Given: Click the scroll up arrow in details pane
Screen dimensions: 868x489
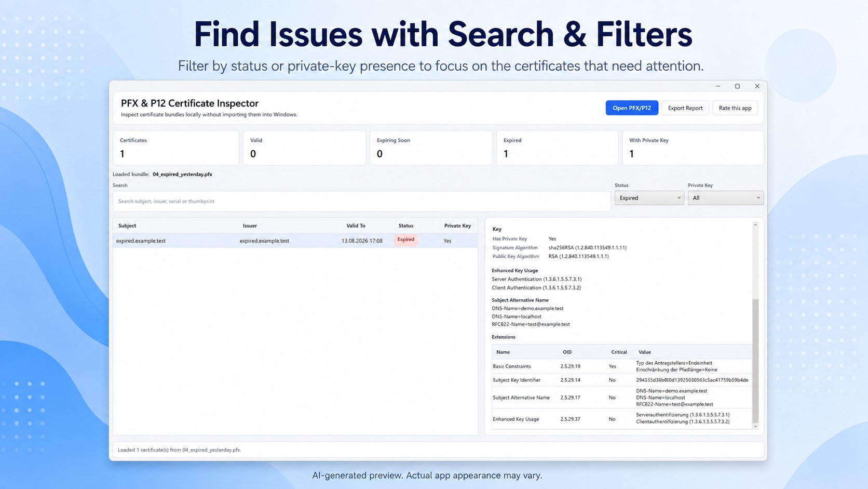Looking at the screenshot, I should tap(755, 224).
